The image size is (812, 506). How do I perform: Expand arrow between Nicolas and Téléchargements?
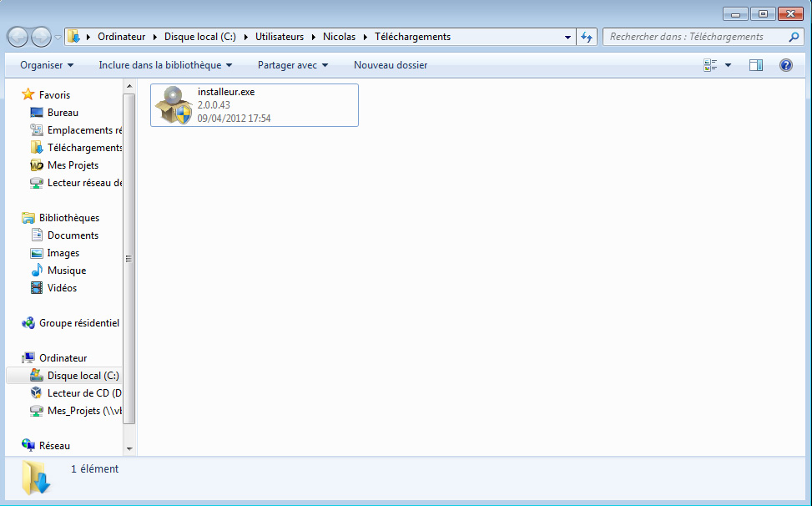tap(365, 37)
